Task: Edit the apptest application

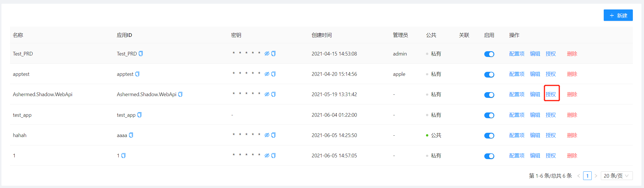Action: click(535, 74)
